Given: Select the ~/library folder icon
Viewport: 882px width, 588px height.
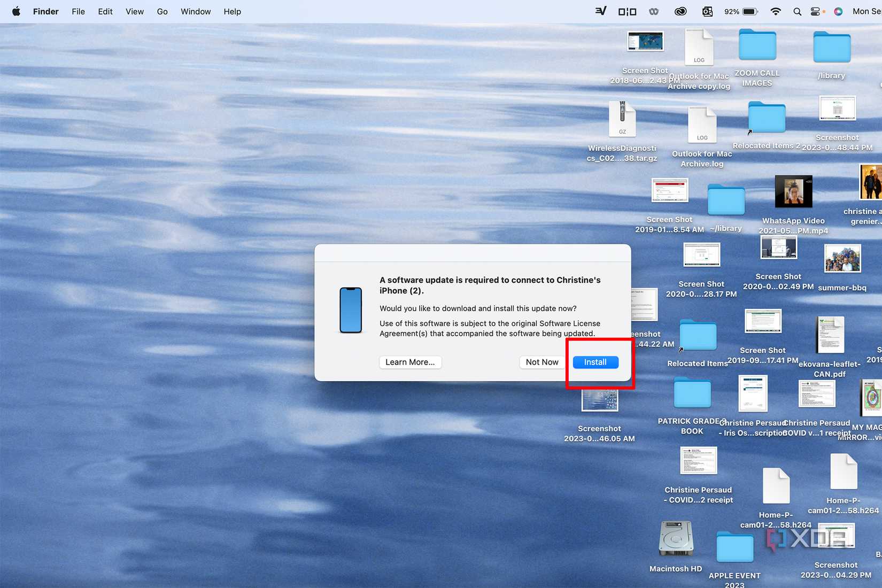Looking at the screenshot, I should 726,199.
